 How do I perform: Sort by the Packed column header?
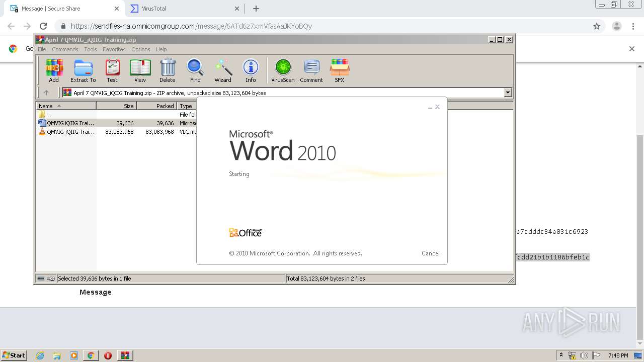156,106
